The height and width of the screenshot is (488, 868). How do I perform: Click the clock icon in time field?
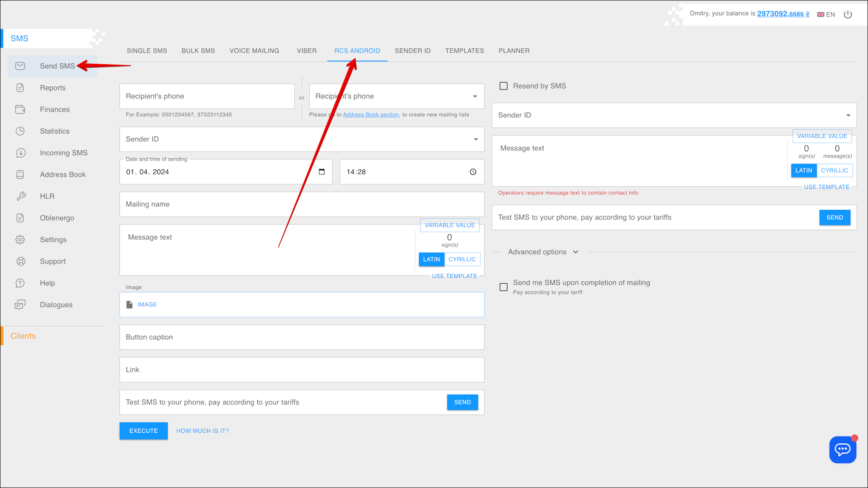[473, 172]
